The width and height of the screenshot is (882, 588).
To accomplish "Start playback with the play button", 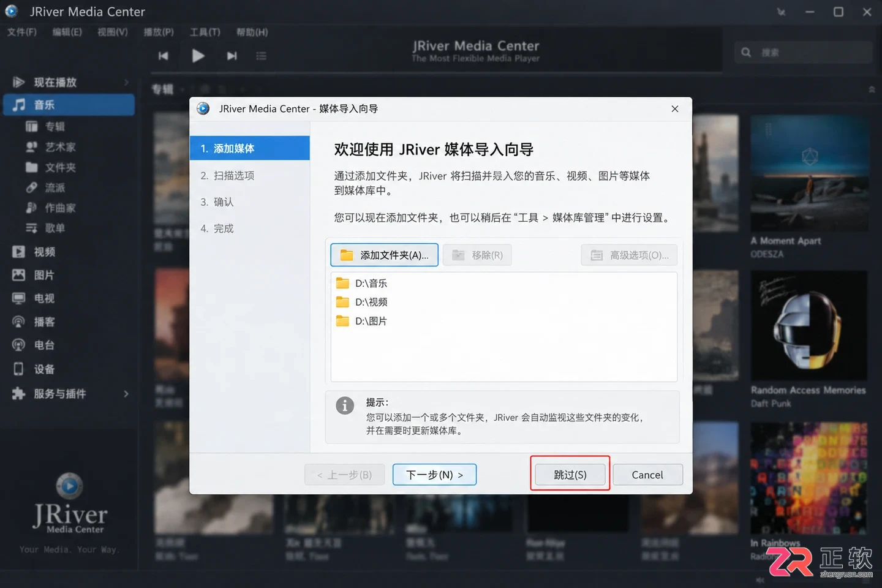I will [x=198, y=56].
